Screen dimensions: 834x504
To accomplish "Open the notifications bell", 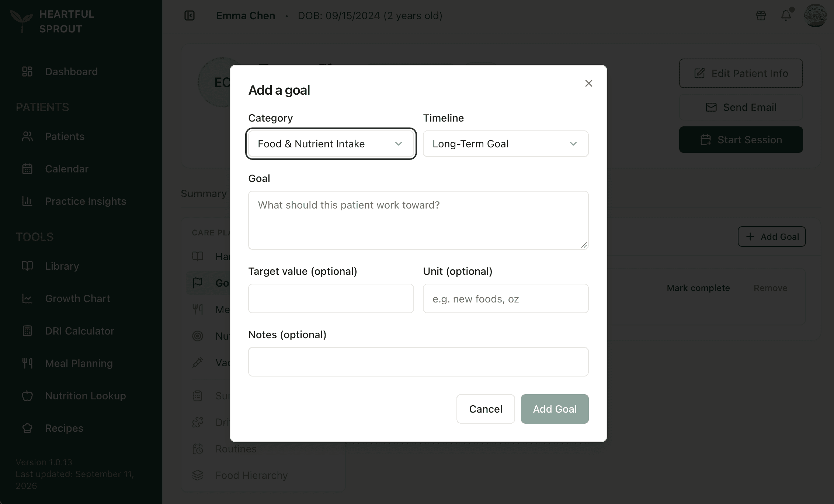I will (786, 15).
